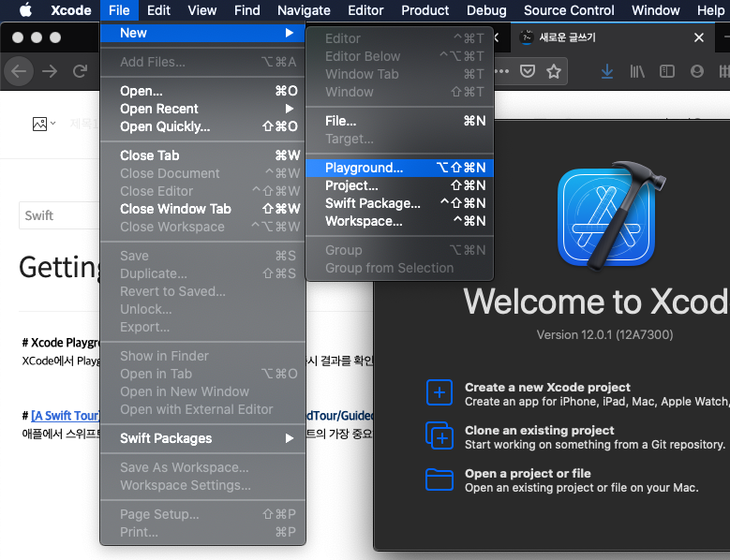Viewport: 730px width, 560px height.
Task: Click Open a project or file
Action: tap(528, 473)
